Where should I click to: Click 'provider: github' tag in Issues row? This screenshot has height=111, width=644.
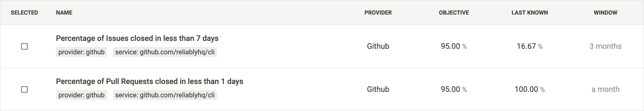pyautogui.click(x=82, y=52)
